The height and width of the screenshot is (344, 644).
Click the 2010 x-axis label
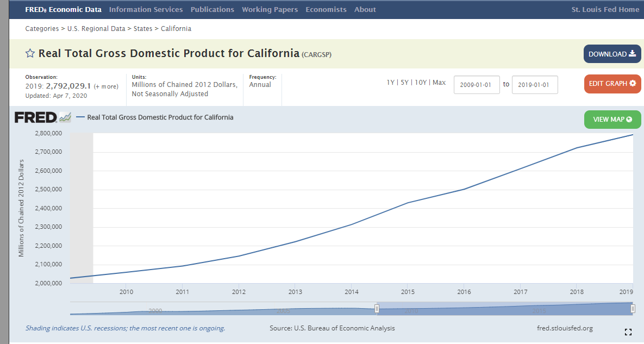[x=127, y=292]
